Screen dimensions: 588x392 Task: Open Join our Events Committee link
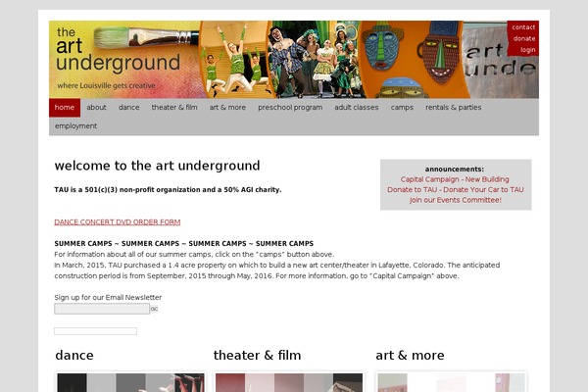tap(456, 200)
